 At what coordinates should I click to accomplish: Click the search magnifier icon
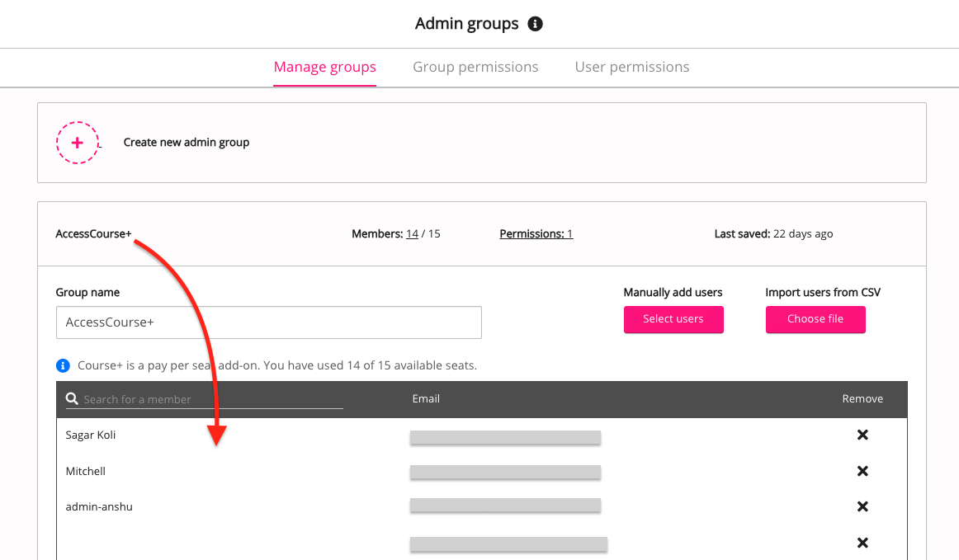click(x=73, y=398)
